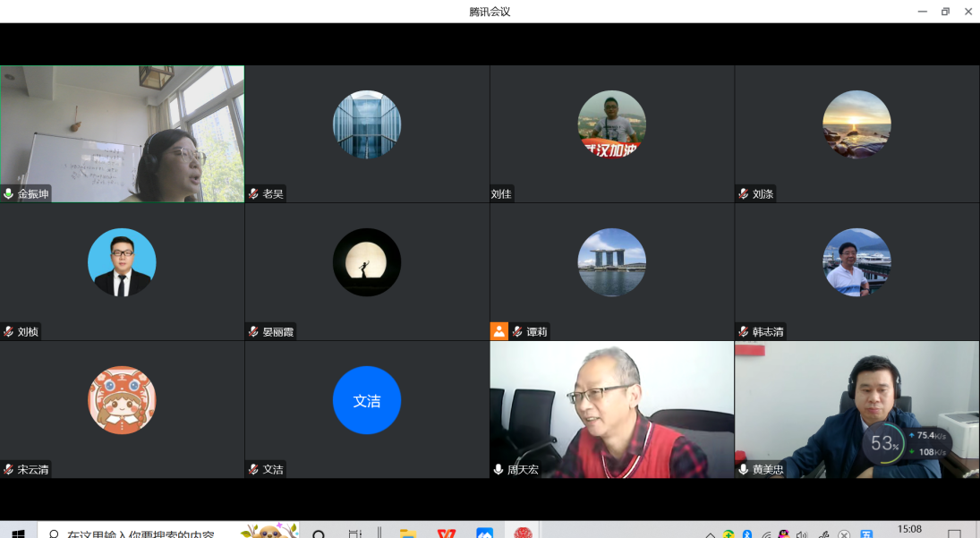980x538 pixels.
Task: Click the muted mic icon next to 刘涤
Action: (744, 194)
